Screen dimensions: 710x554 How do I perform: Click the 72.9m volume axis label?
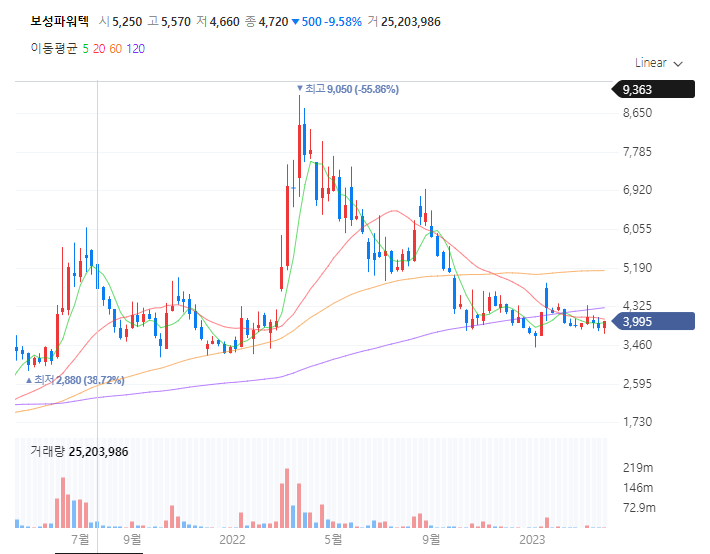pos(639,508)
